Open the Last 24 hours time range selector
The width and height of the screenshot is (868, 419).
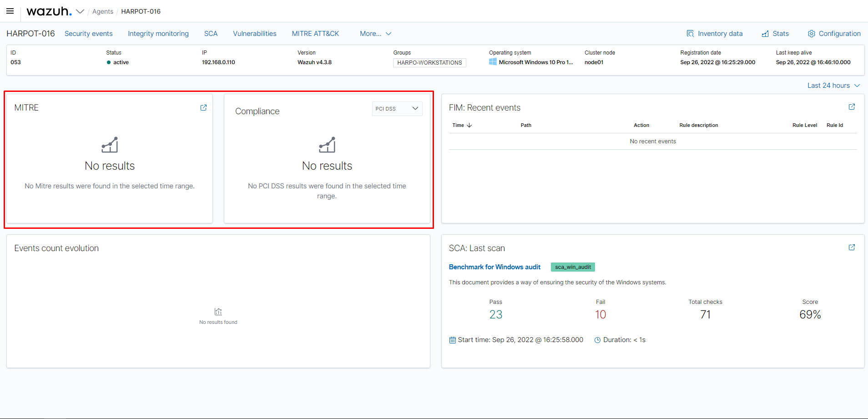[833, 85]
